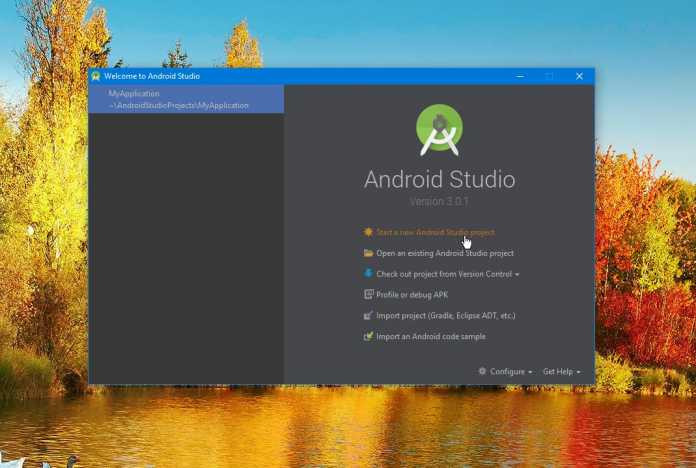This screenshot has width=696, height=468.
Task: Click the Configure gear icon
Action: pyautogui.click(x=482, y=371)
